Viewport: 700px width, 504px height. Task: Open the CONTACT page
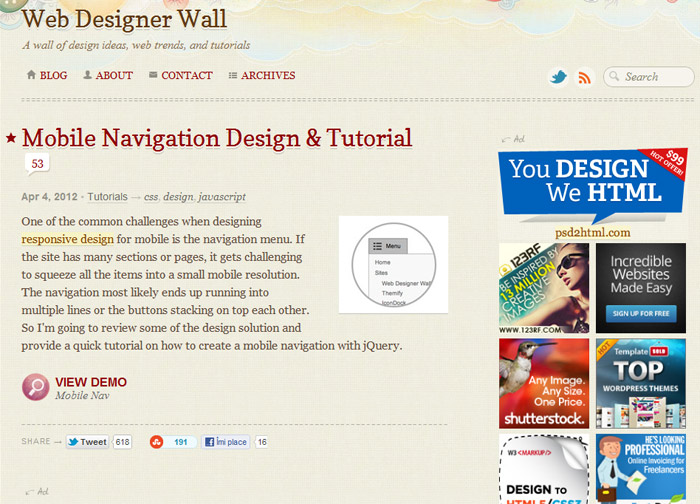point(187,75)
